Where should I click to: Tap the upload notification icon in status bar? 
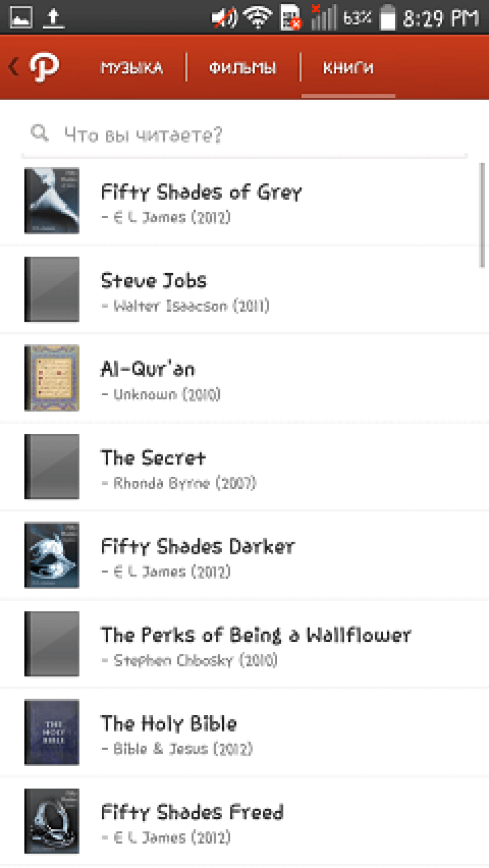pyautogui.click(x=53, y=18)
